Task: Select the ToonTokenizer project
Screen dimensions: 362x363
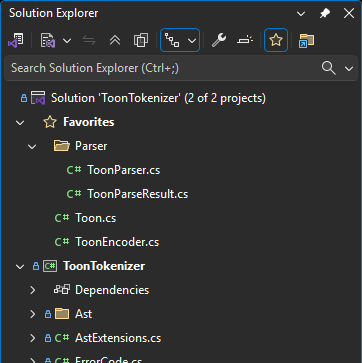Action: [x=104, y=266]
